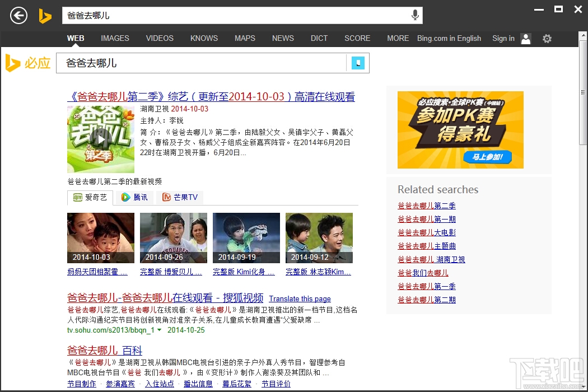Click the 2014-09-19 Kimi video thumbnail
Image resolution: width=588 pixels, height=392 pixels.
click(x=246, y=238)
